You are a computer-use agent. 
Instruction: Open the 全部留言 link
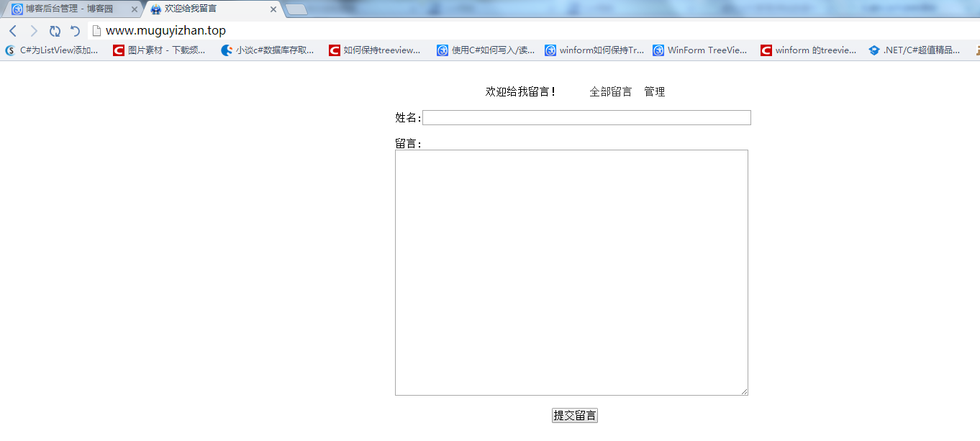pos(610,92)
